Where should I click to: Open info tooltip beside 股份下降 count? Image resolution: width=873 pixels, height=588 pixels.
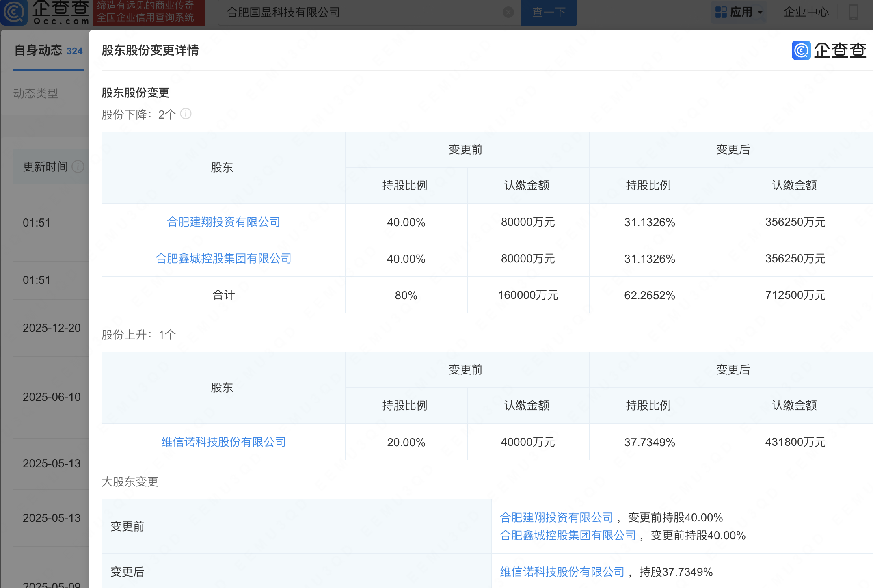tap(186, 114)
